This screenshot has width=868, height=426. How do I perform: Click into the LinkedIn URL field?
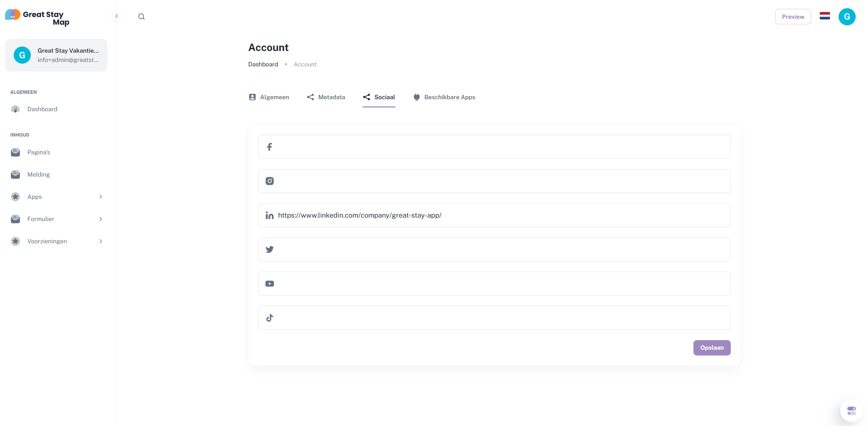point(500,215)
